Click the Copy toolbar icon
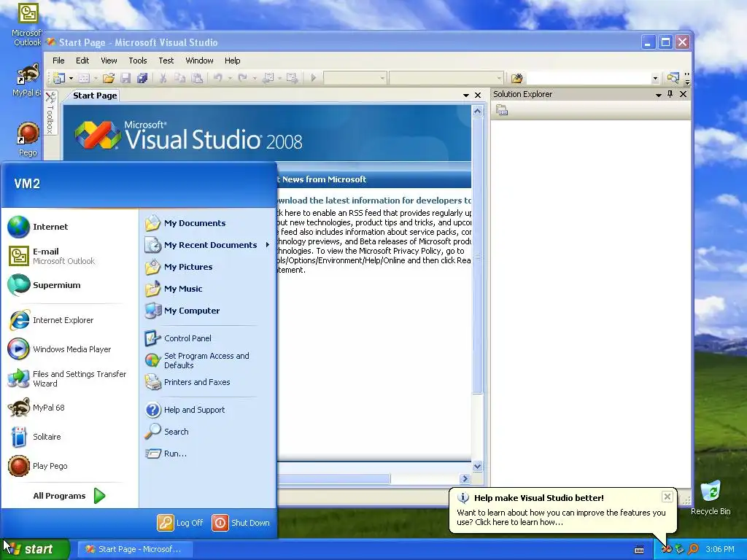The image size is (747, 560). [179, 77]
